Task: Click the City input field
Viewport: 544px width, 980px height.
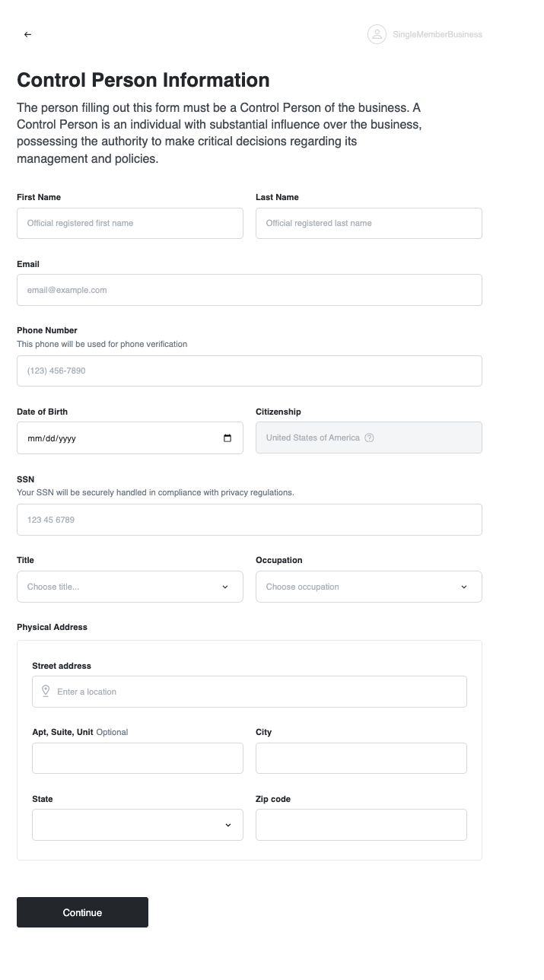Action: (361, 758)
